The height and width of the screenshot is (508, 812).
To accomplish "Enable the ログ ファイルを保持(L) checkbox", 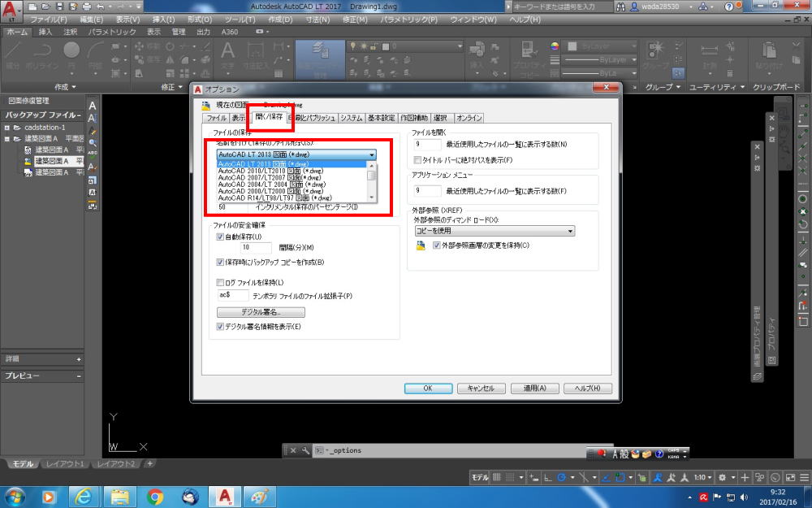I will coord(220,283).
